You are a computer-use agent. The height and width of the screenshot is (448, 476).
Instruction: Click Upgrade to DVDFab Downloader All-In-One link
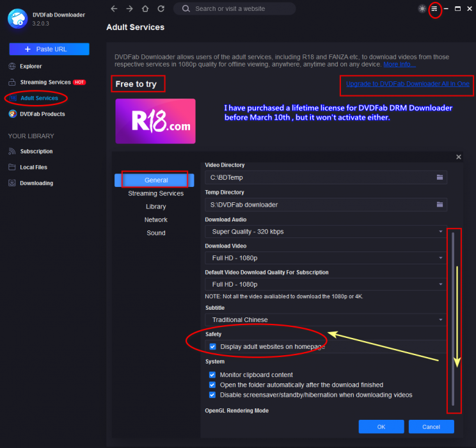coord(408,84)
